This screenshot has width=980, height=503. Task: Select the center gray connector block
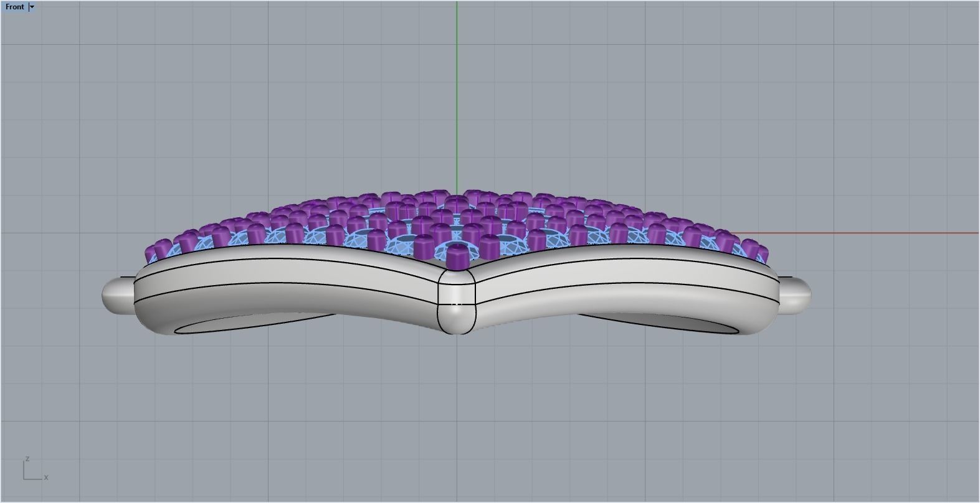tap(457, 302)
